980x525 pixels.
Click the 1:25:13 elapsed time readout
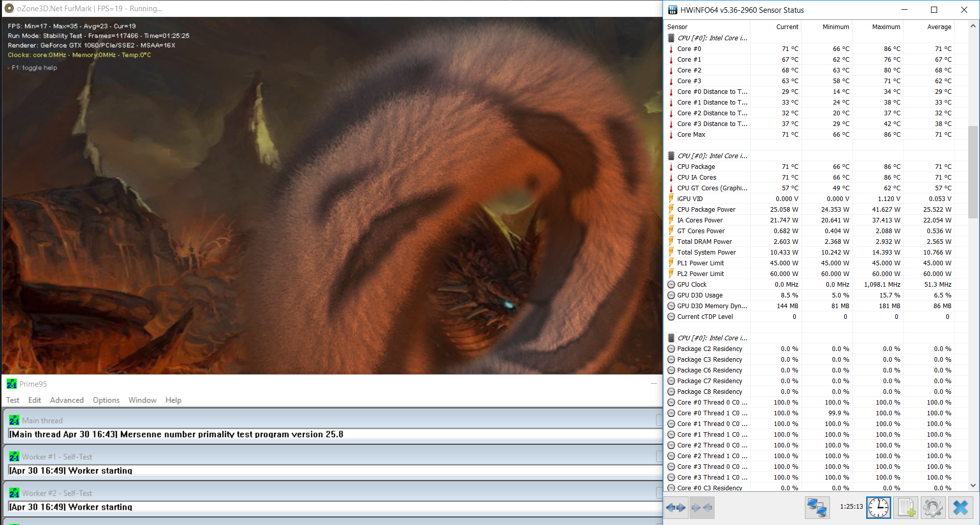click(851, 507)
